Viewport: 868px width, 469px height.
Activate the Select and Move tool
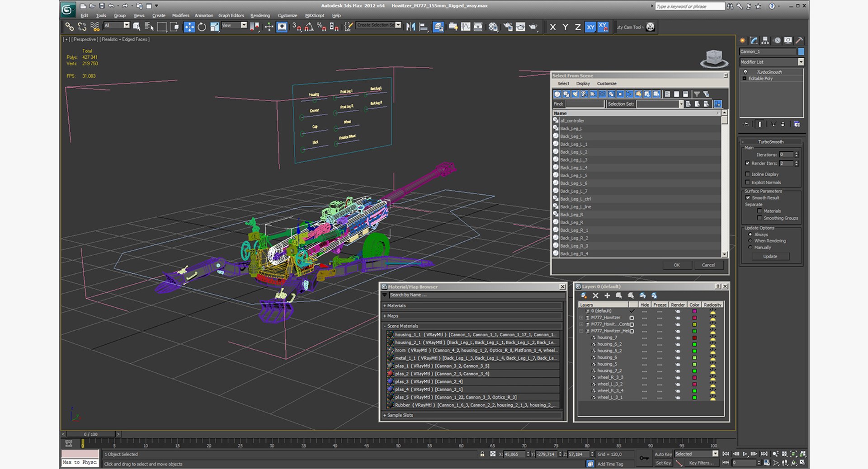[189, 27]
